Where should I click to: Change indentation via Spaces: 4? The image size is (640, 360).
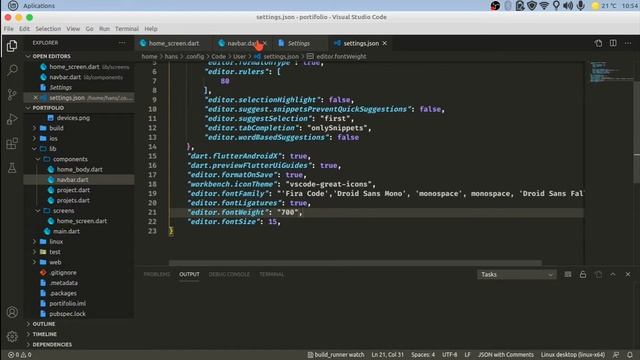coord(423,355)
